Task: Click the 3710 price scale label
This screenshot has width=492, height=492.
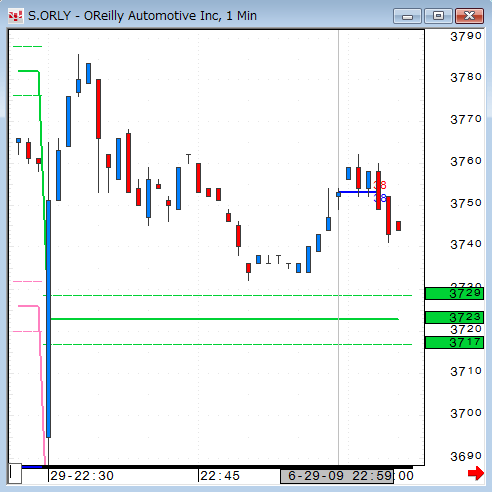Action: (466, 371)
